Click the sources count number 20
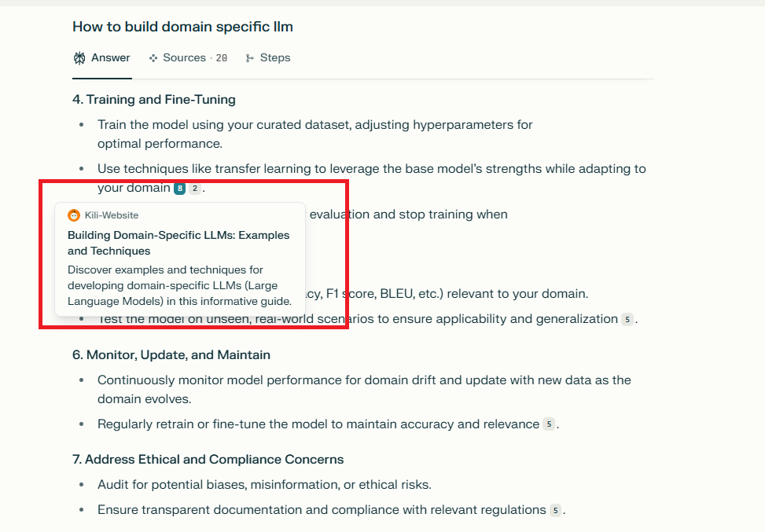 click(222, 58)
